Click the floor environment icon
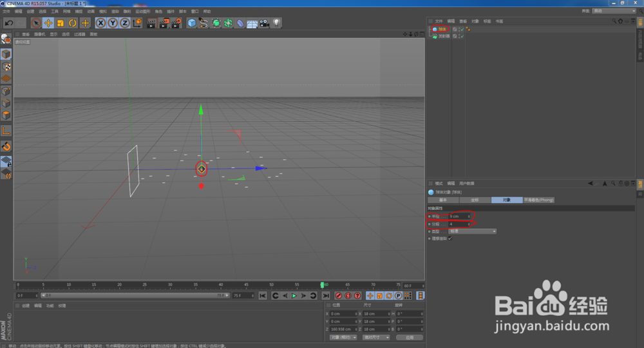The width and height of the screenshot is (644, 348). click(x=252, y=23)
